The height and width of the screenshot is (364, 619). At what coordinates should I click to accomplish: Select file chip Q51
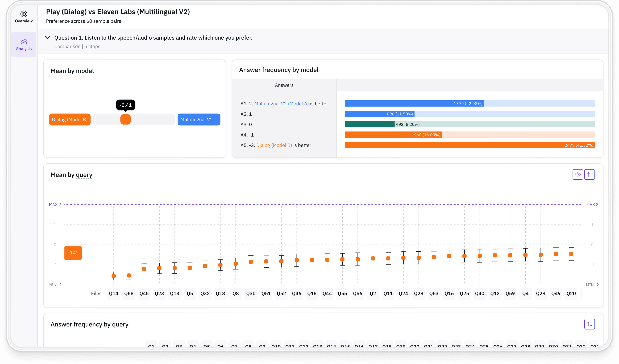(x=266, y=293)
